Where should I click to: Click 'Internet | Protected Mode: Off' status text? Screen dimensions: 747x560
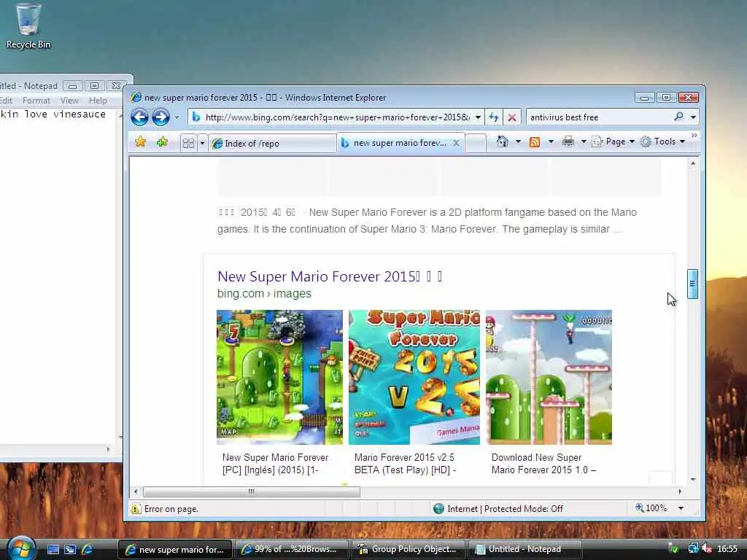[505, 508]
